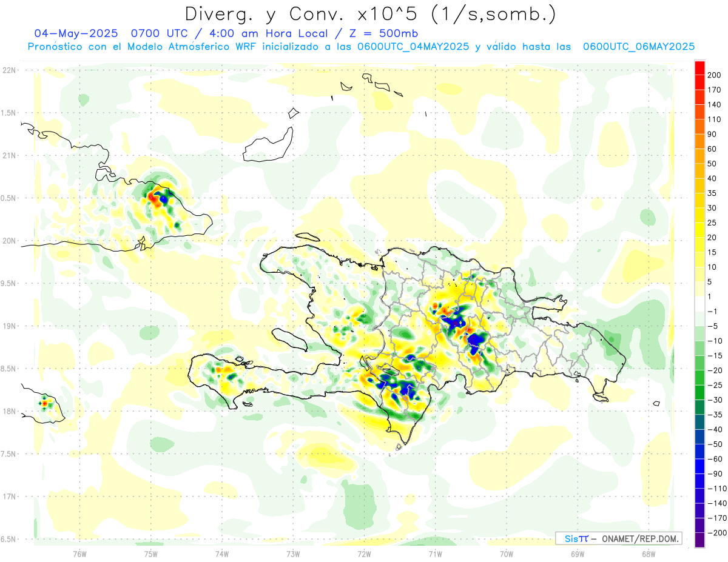Screen dimensions: 728x562
Task: Click the red swatch atop the color scale
Action: [699, 68]
